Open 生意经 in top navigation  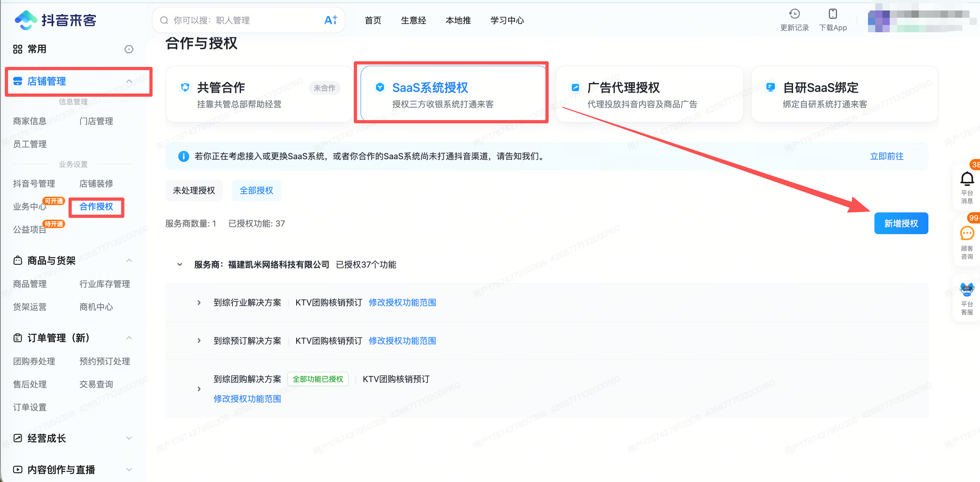coord(413,20)
